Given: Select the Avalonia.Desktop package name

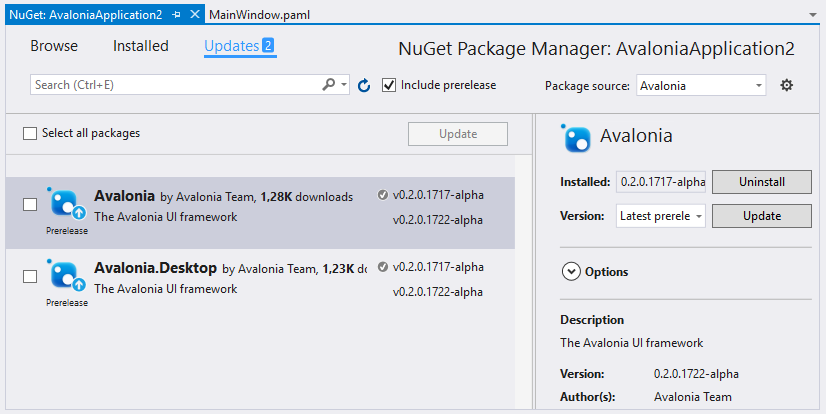Looking at the screenshot, I should pyautogui.click(x=155, y=268).
